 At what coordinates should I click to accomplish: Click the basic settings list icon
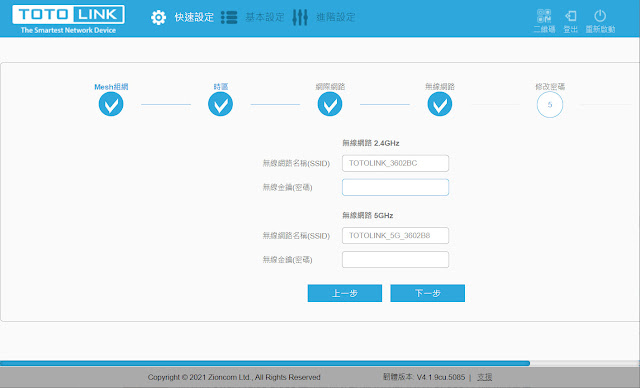pos(229,18)
